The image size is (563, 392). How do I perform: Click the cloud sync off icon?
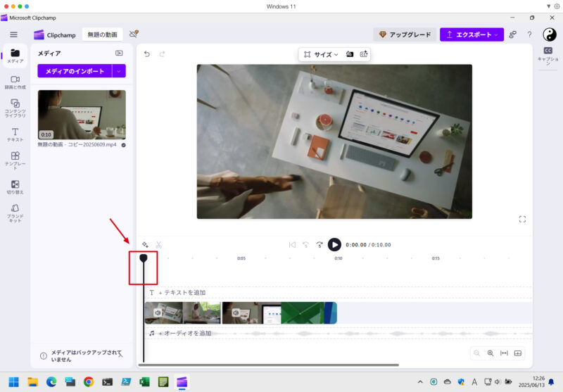pos(134,34)
